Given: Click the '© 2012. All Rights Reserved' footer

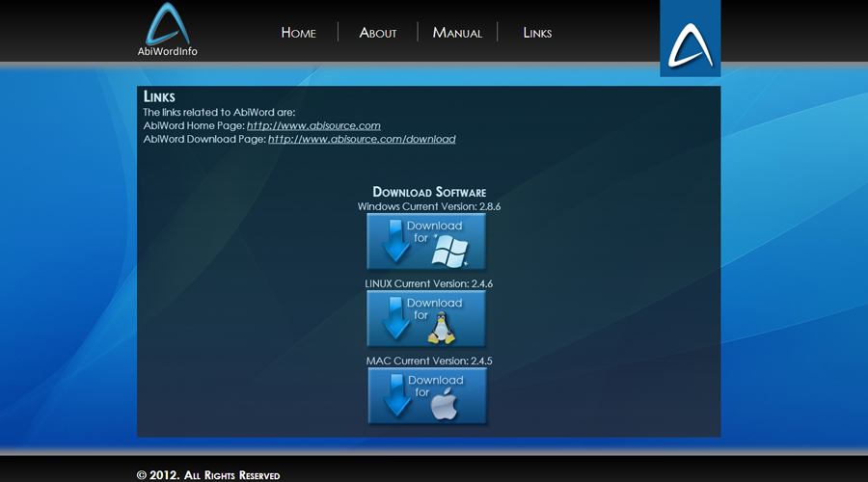Looking at the screenshot, I should [x=208, y=475].
